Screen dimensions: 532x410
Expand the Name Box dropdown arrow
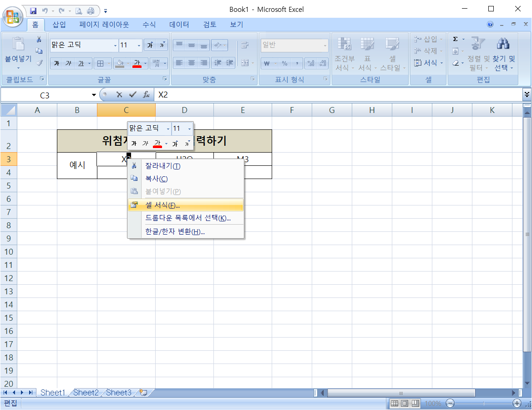click(94, 95)
